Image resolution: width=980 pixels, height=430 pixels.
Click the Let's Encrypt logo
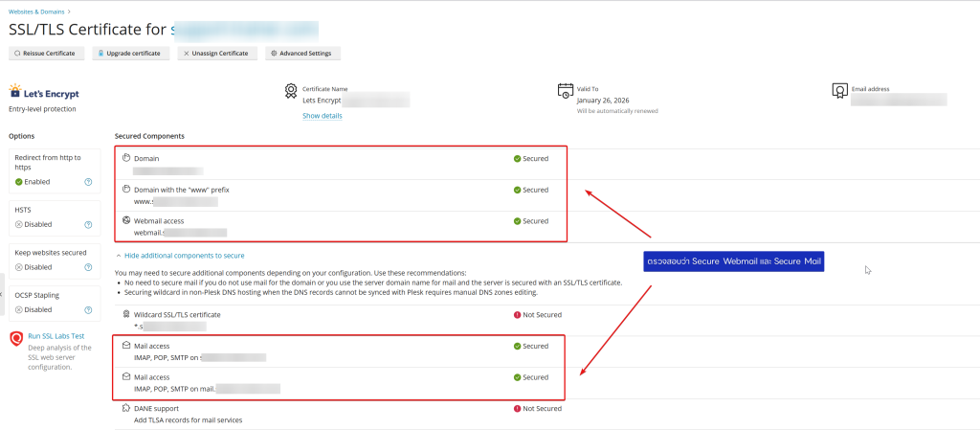point(44,94)
